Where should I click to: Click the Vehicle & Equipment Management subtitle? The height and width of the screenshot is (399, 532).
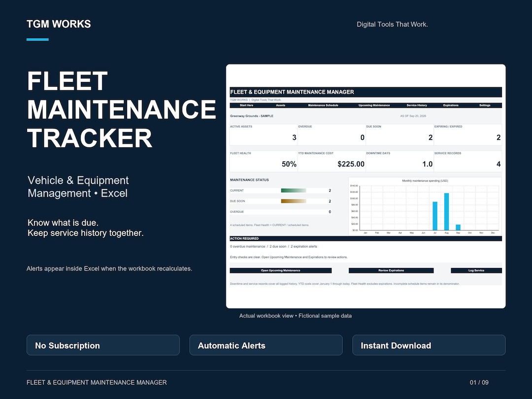coord(78,187)
